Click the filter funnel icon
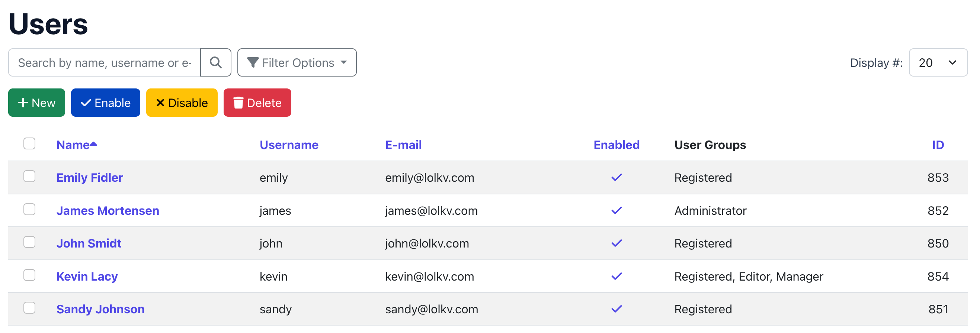Image resolution: width=980 pixels, height=333 pixels. [253, 62]
